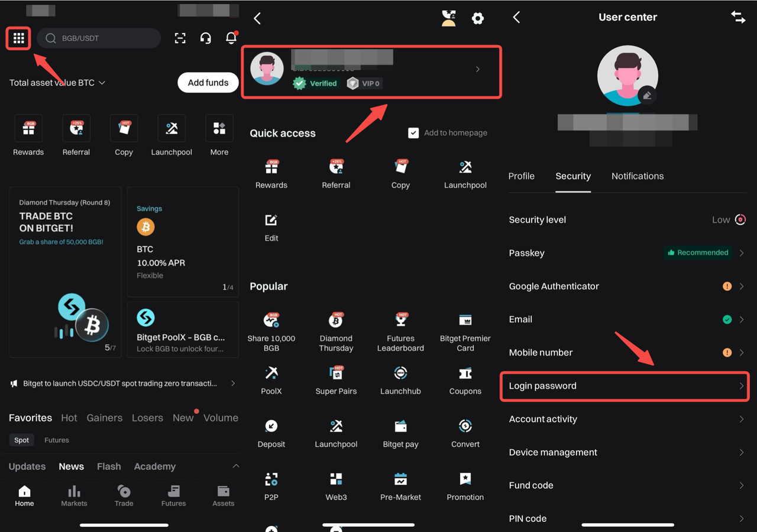Open the Security level row
Image resolution: width=757 pixels, height=532 pixels.
pyautogui.click(x=627, y=220)
